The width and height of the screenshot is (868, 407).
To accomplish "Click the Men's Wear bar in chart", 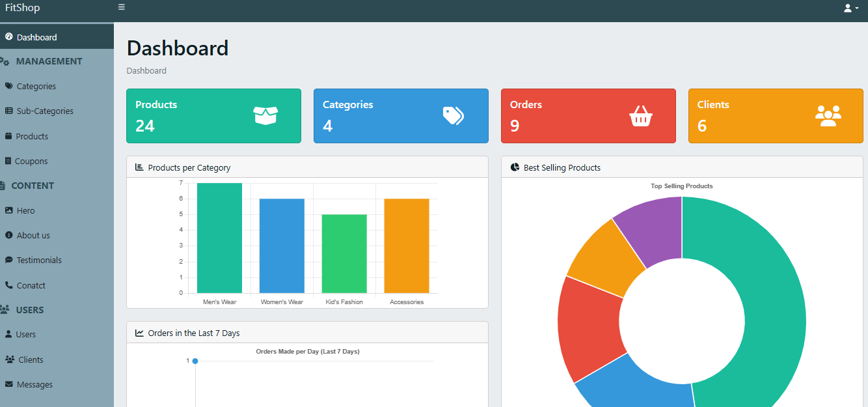I will coord(219,238).
